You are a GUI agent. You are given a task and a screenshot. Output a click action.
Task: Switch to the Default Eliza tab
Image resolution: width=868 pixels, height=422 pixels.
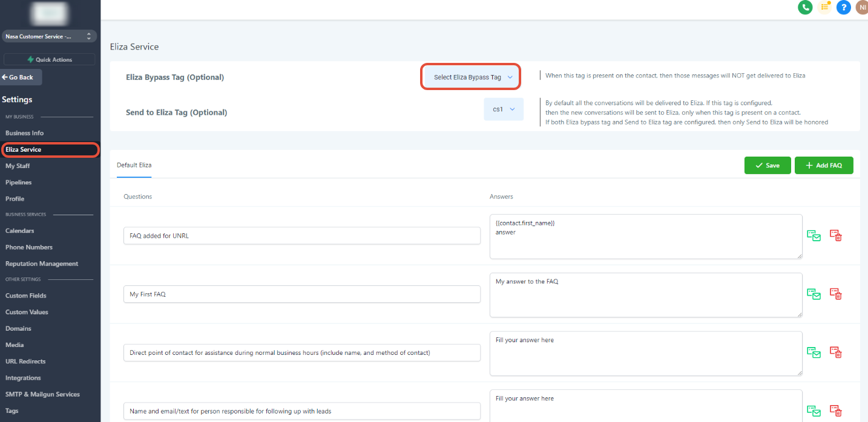[x=134, y=165]
